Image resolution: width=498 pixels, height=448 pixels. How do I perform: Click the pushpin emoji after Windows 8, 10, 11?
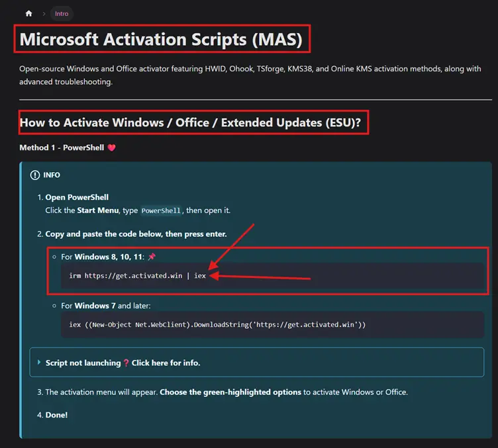152,256
